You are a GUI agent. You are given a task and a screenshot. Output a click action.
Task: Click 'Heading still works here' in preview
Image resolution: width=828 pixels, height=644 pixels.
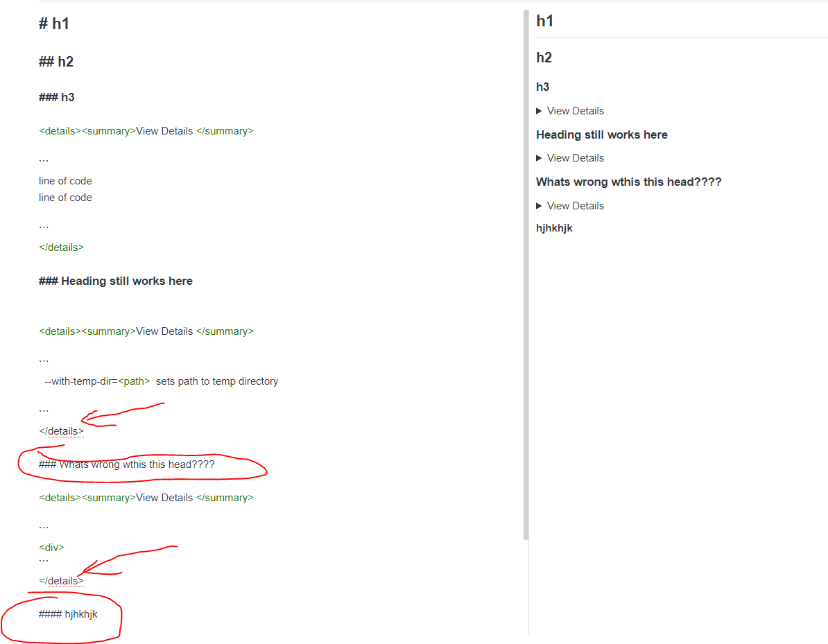click(x=601, y=135)
